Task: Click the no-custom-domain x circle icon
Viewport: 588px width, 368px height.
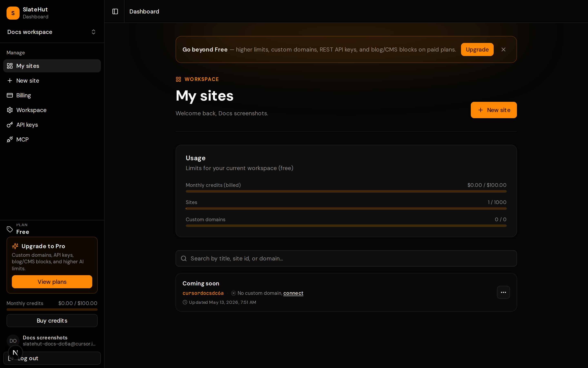Action: 233,293
